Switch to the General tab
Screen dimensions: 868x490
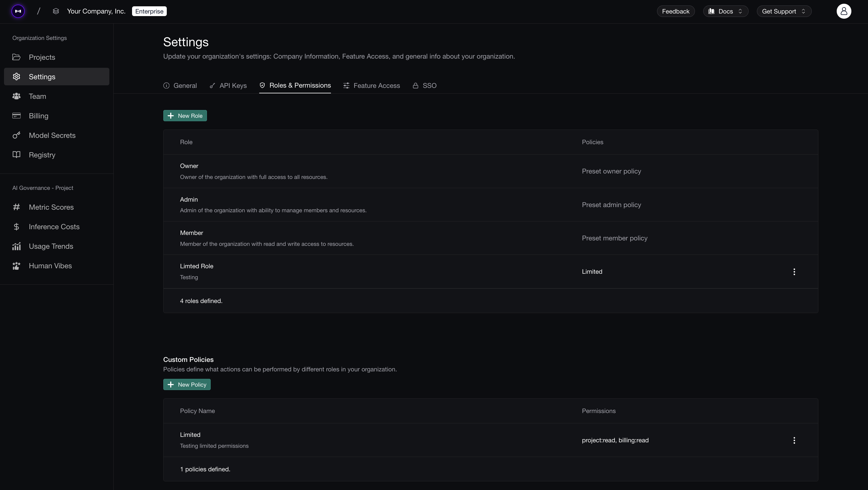pos(180,85)
